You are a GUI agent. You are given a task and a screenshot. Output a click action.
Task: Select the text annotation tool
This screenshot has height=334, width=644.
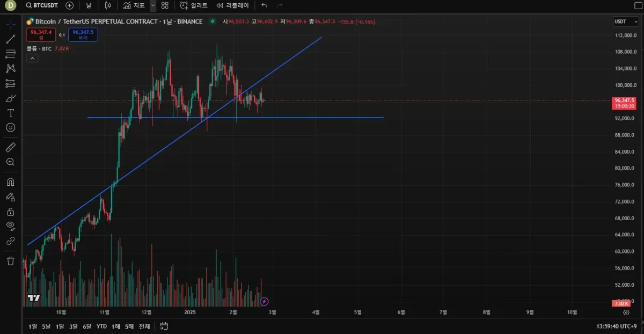coord(10,113)
